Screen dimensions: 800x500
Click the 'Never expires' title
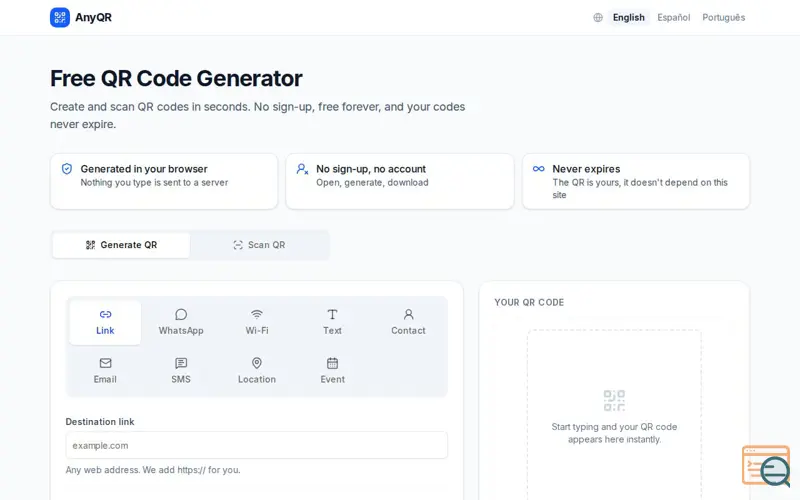tap(586, 169)
